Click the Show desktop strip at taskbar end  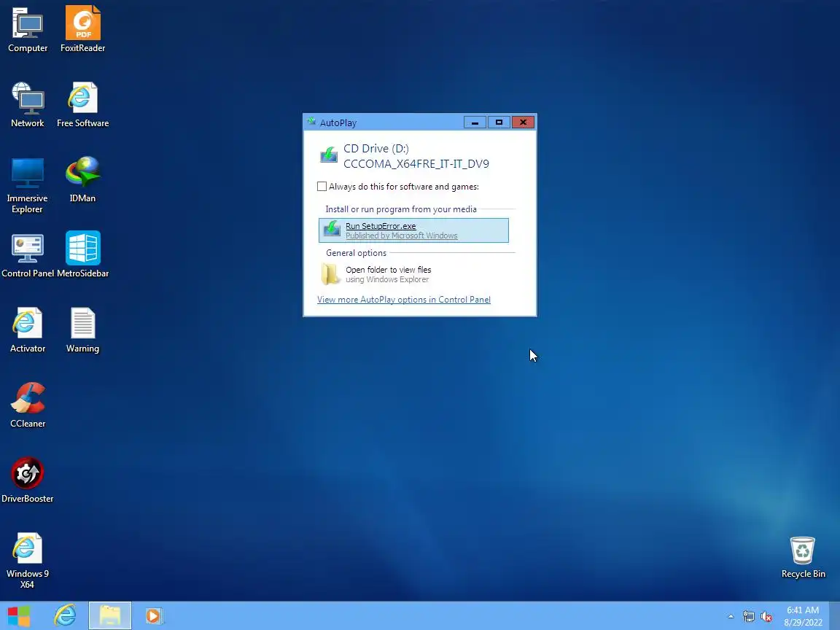tap(835, 616)
